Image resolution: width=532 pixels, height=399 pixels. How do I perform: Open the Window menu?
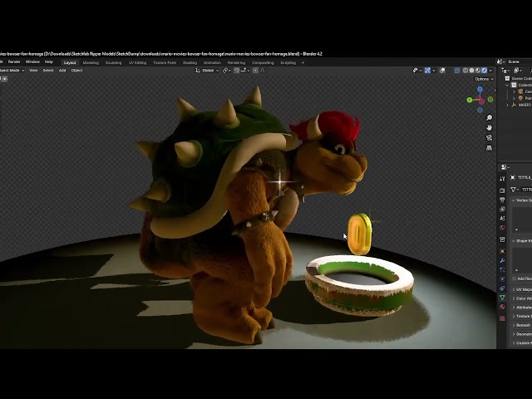click(32, 62)
